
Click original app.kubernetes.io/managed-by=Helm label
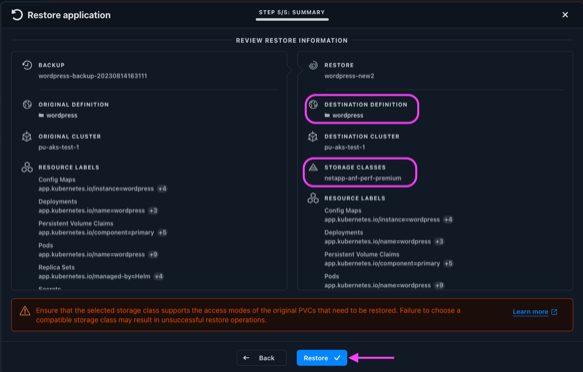tap(94, 276)
